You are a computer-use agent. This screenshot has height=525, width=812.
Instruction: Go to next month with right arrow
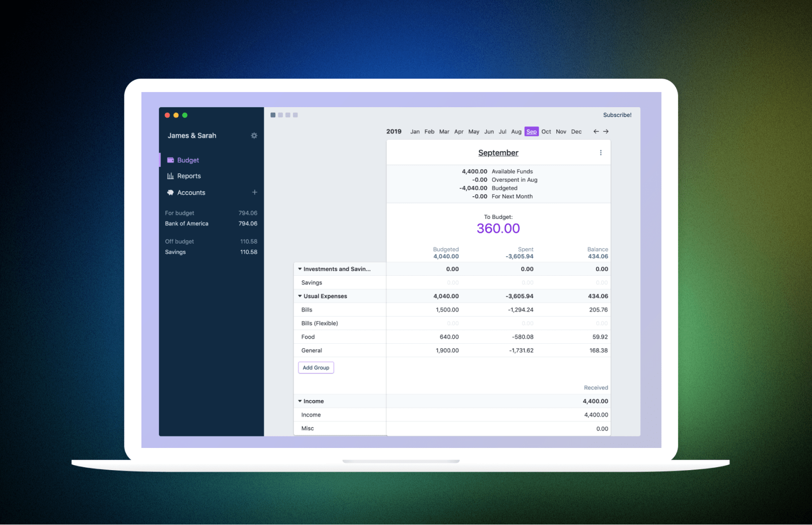606,131
